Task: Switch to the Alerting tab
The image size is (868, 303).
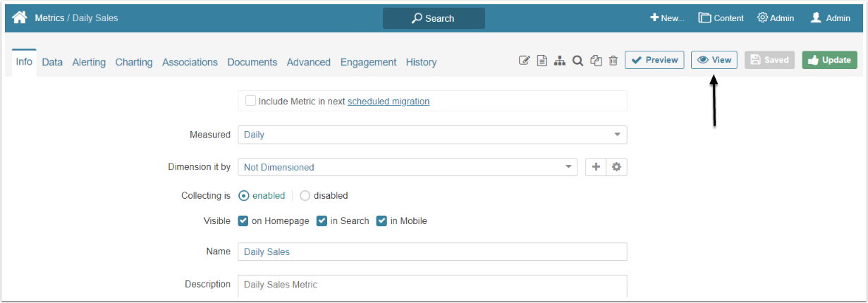Action: click(89, 62)
